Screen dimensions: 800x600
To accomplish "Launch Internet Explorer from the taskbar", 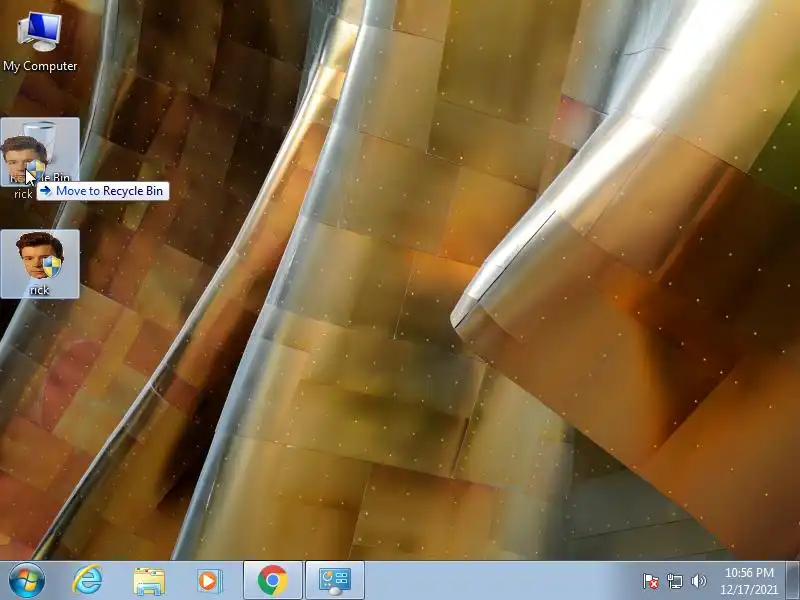I will [x=87, y=580].
